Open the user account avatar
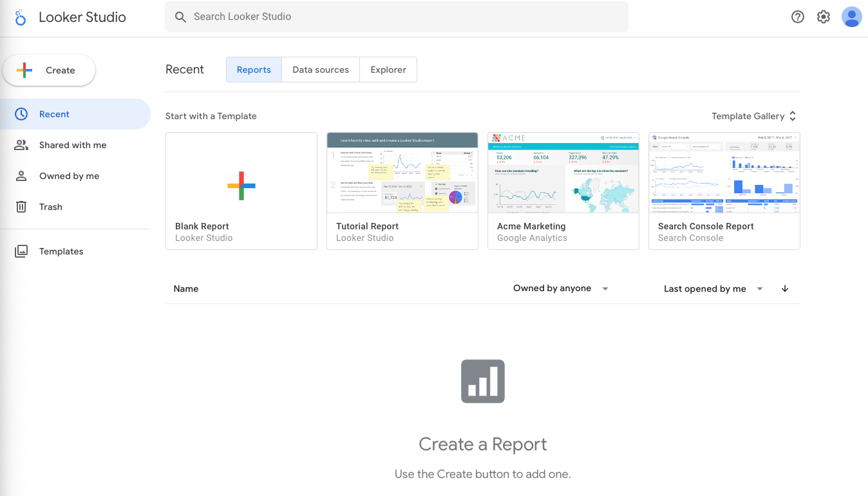The height and width of the screenshot is (496, 868). [852, 17]
